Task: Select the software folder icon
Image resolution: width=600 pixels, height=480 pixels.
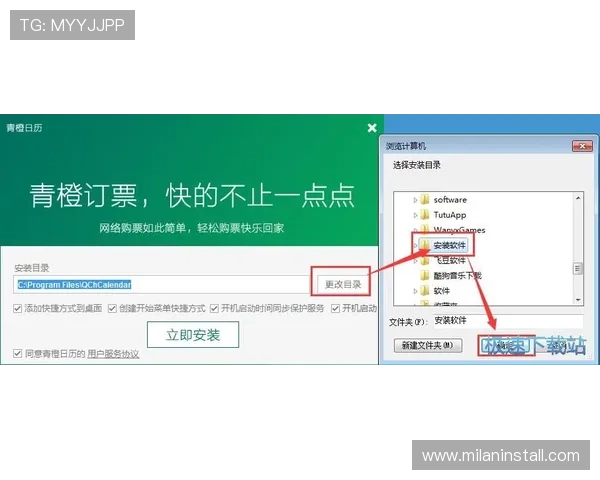Action: point(424,199)
